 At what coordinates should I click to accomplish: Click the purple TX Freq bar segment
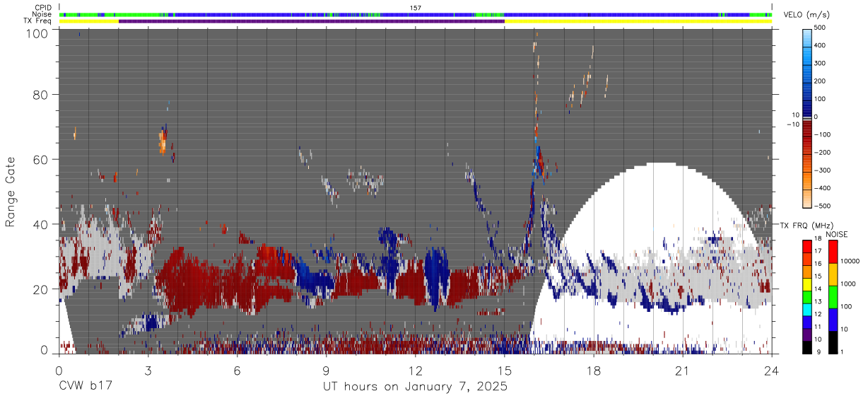(x=312, y=21)
